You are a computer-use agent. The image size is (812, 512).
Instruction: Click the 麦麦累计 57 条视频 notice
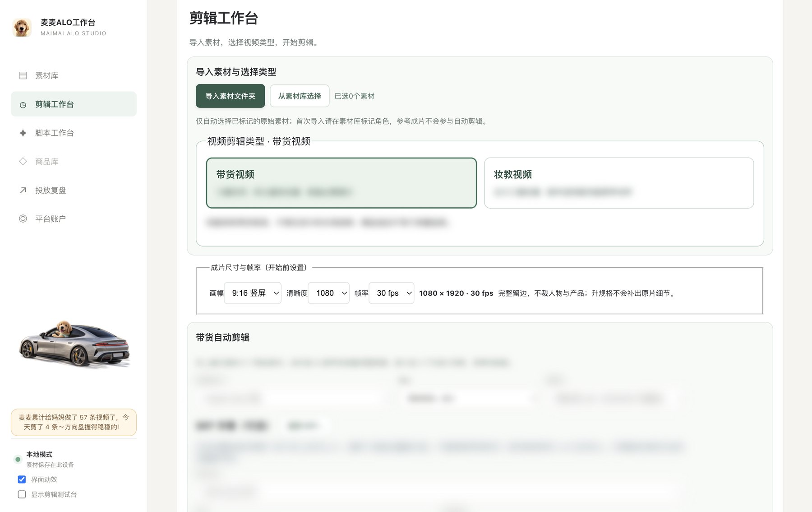point(74,422)
